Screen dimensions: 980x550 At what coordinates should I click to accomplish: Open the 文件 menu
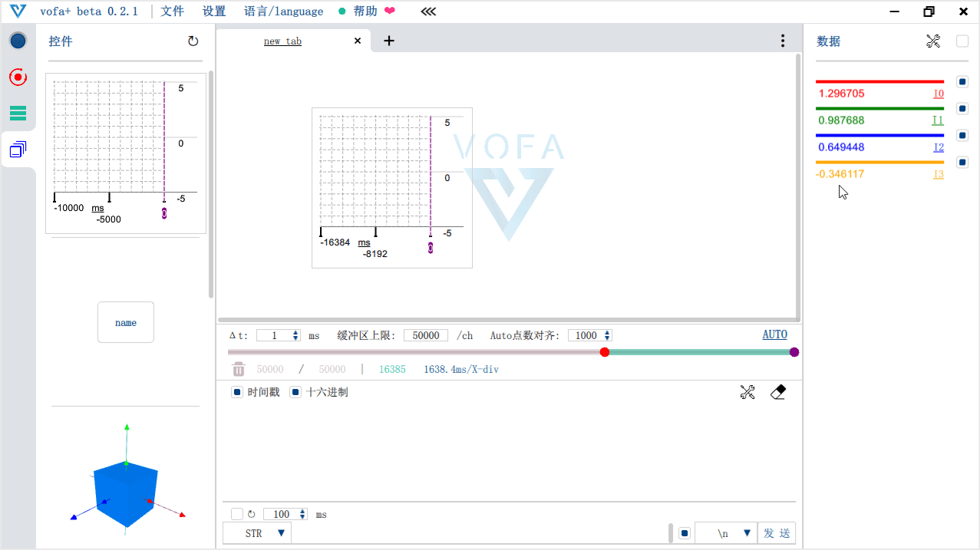(172, 12)
